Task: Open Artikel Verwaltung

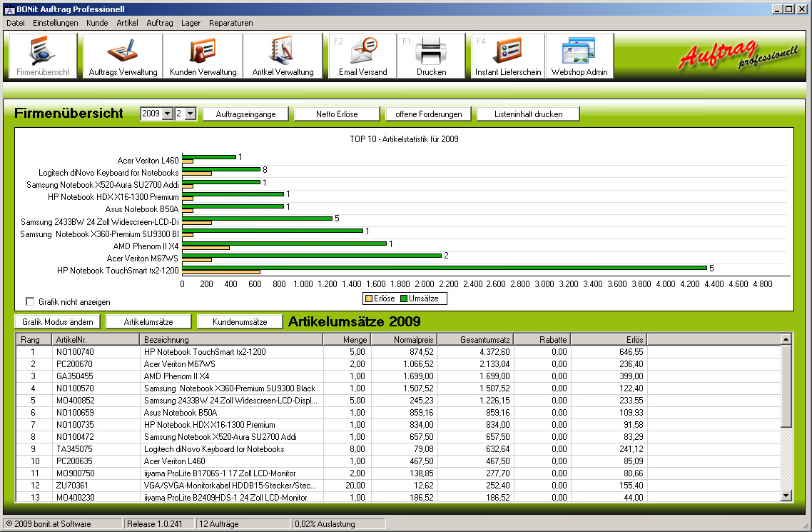Action: 283,56
